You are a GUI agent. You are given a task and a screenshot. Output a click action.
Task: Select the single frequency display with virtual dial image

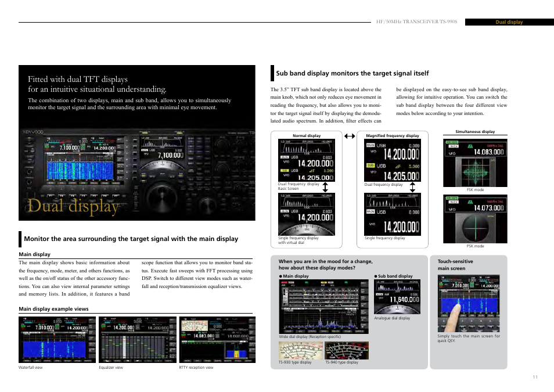(306, 214)
